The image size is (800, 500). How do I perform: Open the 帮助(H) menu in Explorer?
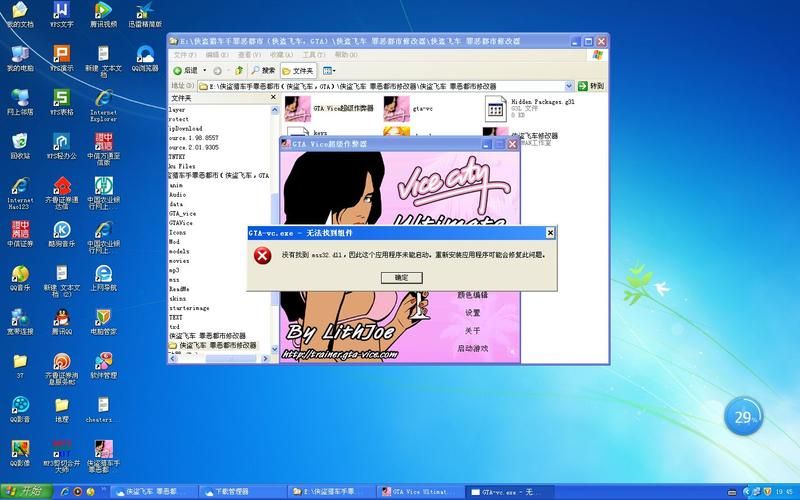(346, 55)
